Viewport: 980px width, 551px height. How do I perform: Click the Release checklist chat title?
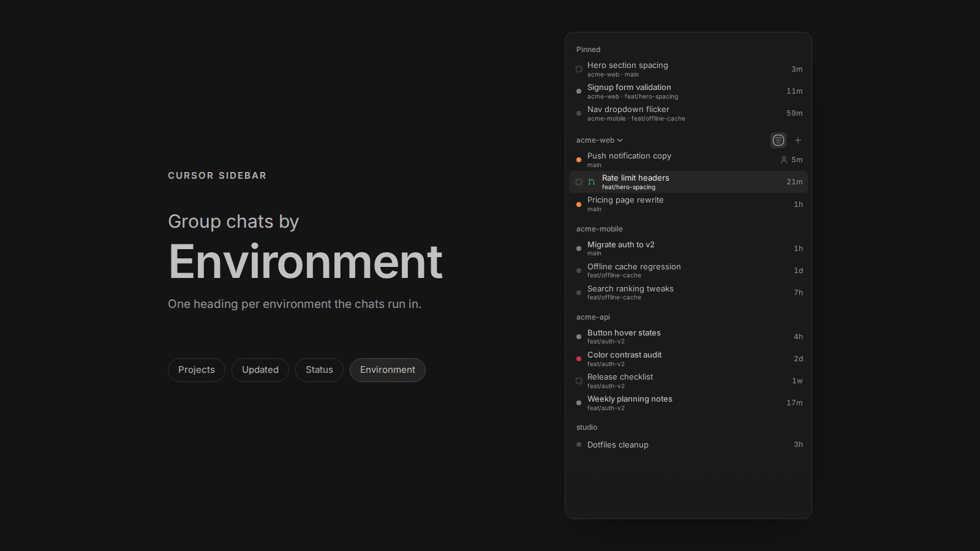(x=620, y=377)
